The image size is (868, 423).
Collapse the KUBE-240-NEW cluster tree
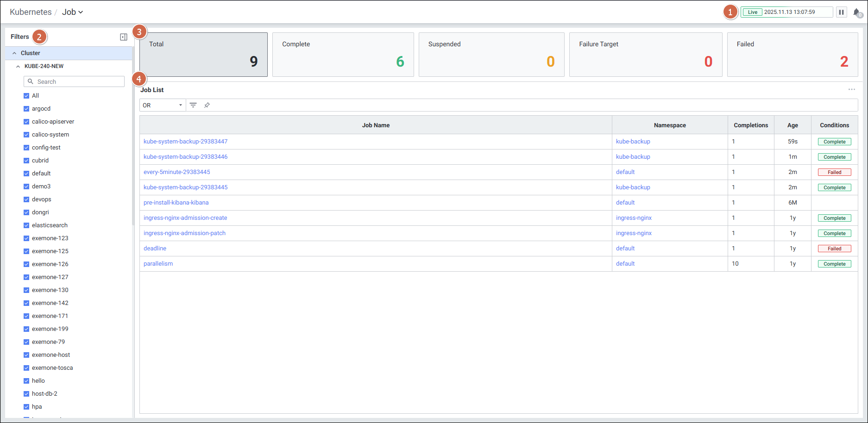click(x=18, y=66)
